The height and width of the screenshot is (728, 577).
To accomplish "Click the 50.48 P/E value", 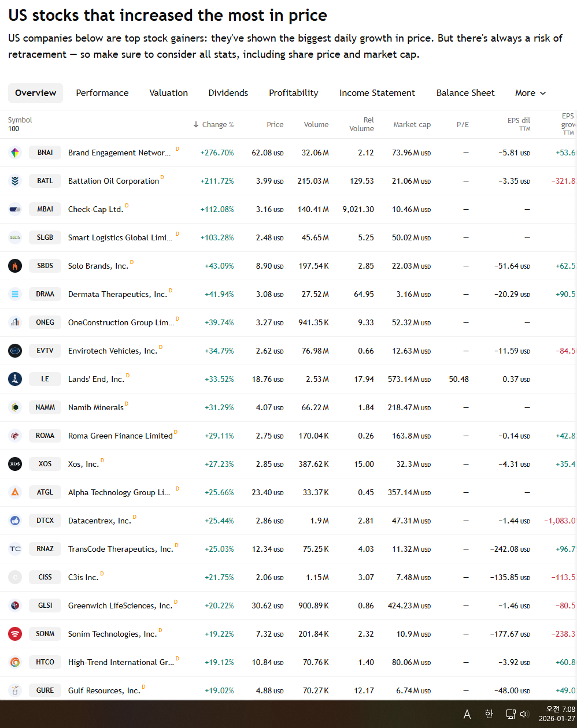I will point(459,379).
